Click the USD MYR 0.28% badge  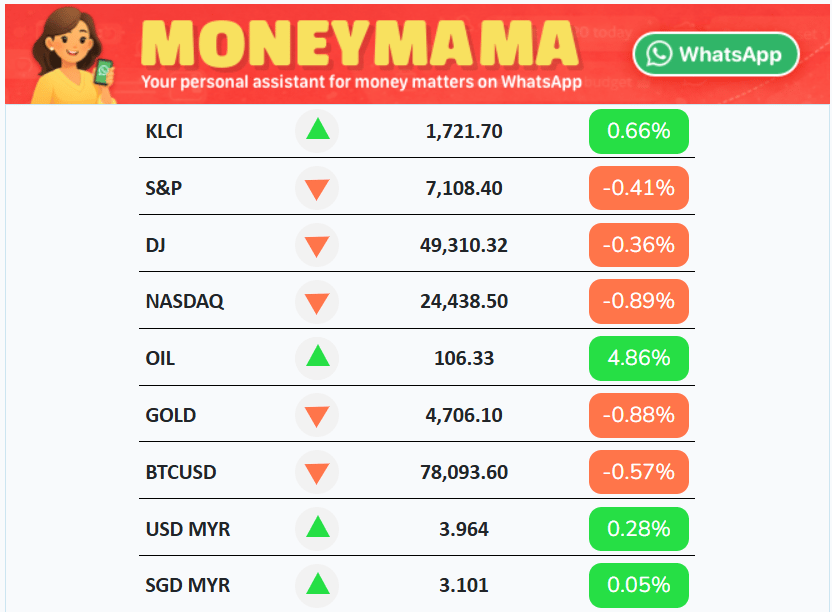[639, 528]
